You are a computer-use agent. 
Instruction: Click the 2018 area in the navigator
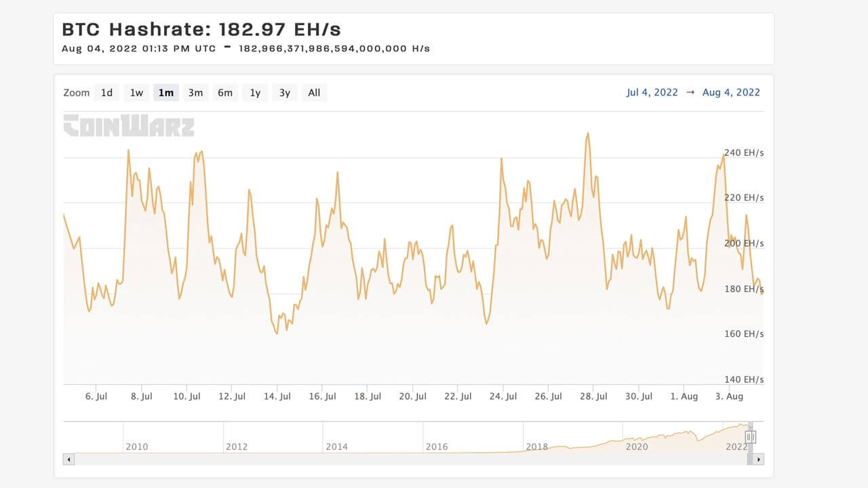pyautogui.click(x=536, y=447)
